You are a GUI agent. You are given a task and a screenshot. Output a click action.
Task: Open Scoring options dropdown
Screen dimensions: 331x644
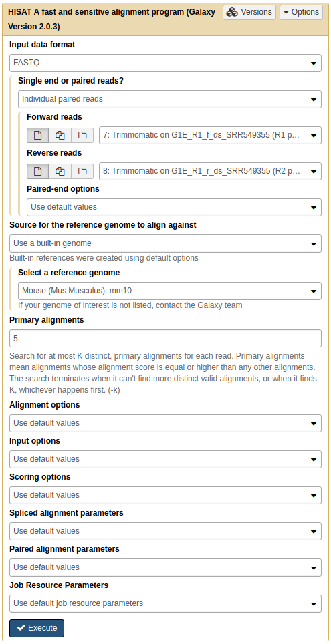click(x=165, y=495)
